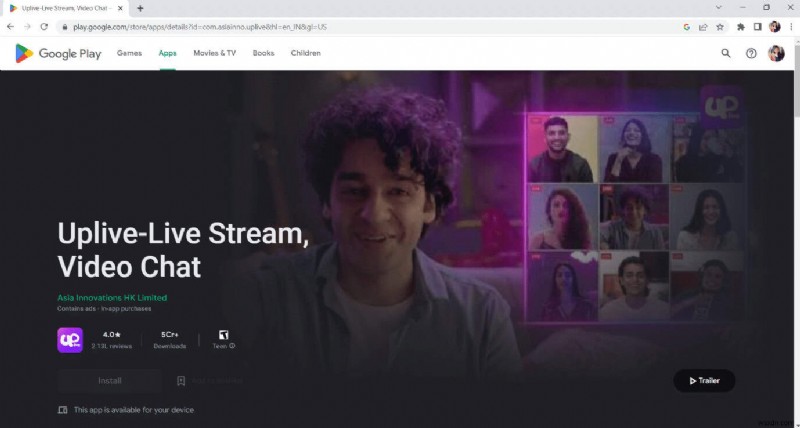Play the Trailer
Screen dimensions: 800x428
[704, 381]
